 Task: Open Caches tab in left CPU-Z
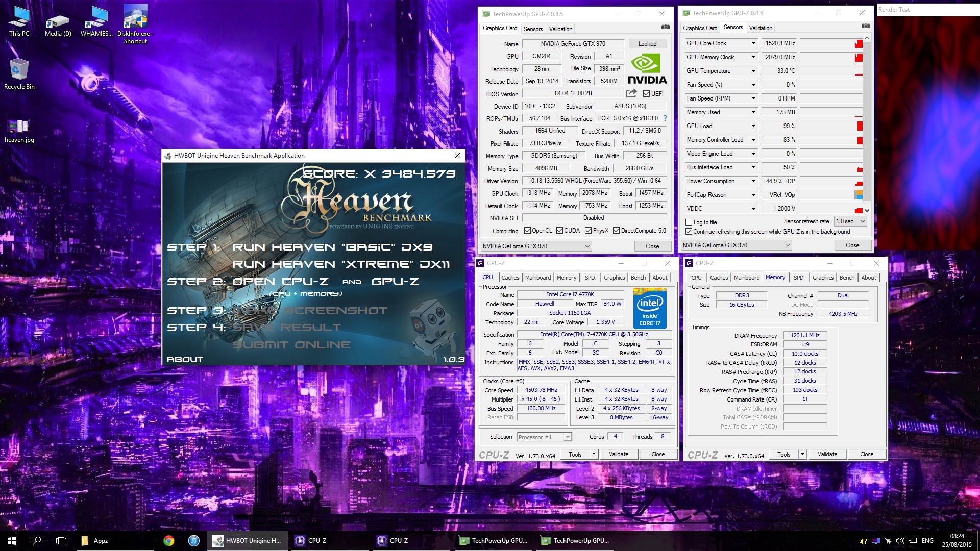[510, 278]
